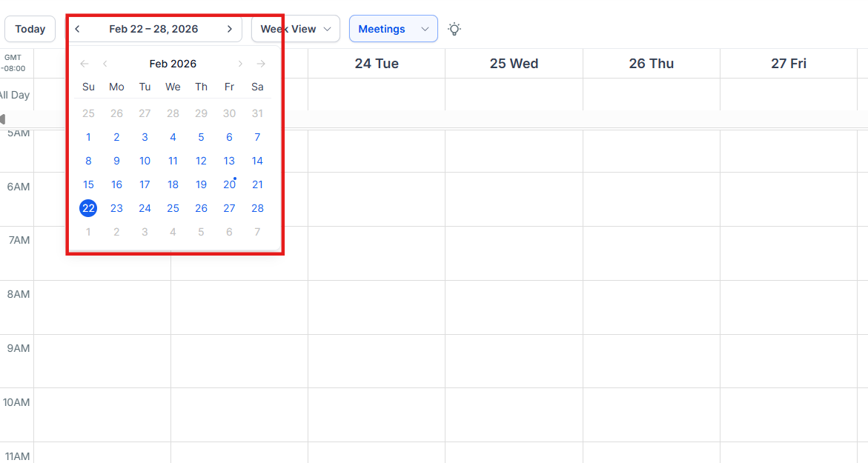Click the lightbulb suggestions icon
Image resolution: width=868 pixels, height=463 pixels.
[x=454, y=29]
